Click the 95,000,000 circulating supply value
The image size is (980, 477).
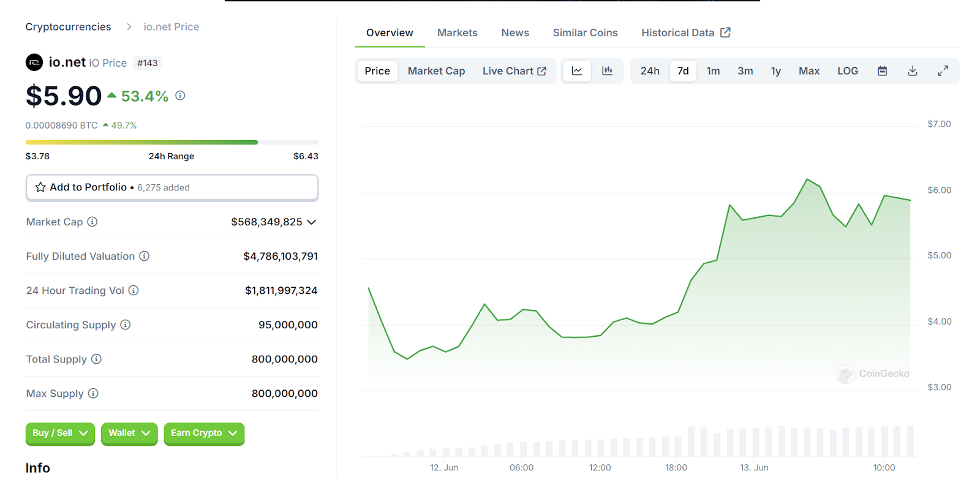(x=288, y=325)
